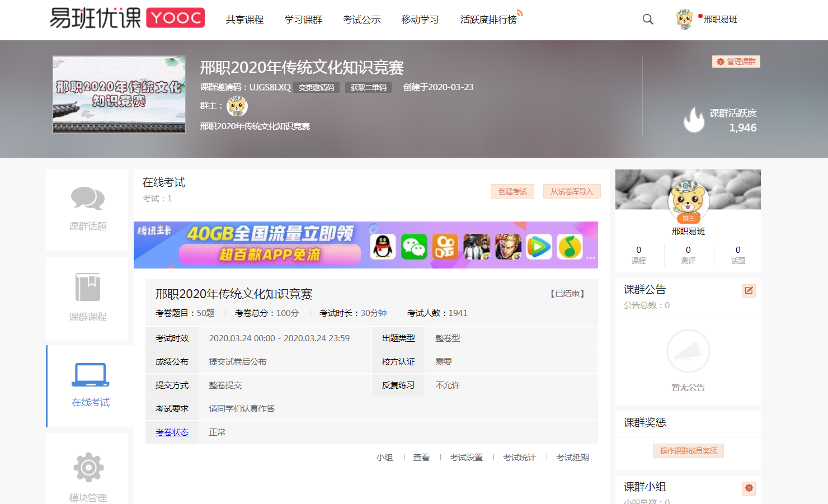Open the 共享课程 menu item
Image resolution: width=828 pixels, height=504 pixels.
pos(244,20)
